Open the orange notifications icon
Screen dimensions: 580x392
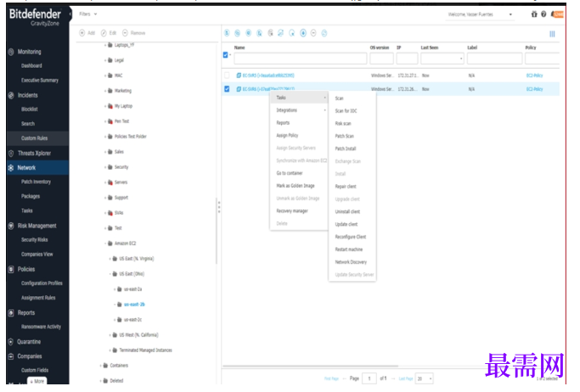[557, 14]
